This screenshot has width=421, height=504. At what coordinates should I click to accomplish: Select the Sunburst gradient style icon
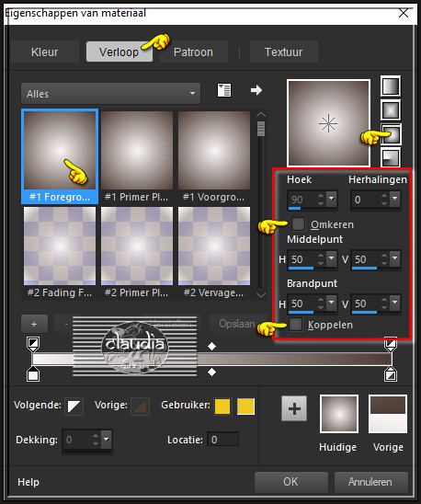(391, 133)
